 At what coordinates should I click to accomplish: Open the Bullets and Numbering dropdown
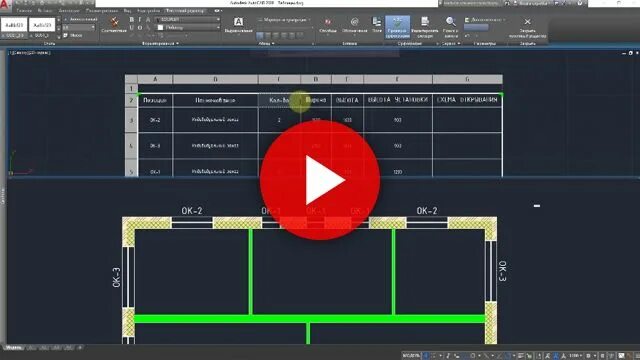(284, 20)
